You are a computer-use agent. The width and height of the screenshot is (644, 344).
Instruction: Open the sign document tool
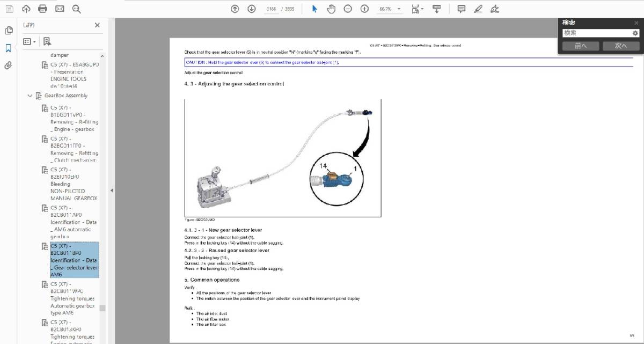(x=494, y=9)
